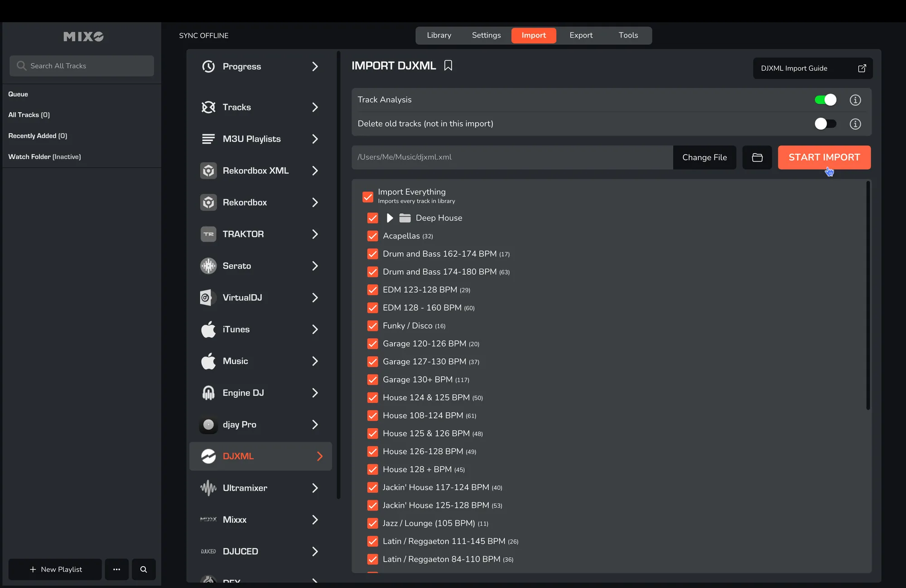
Task: Click the bookmark icon beside IMPORT DJXML
Action: tap(448, 66)
